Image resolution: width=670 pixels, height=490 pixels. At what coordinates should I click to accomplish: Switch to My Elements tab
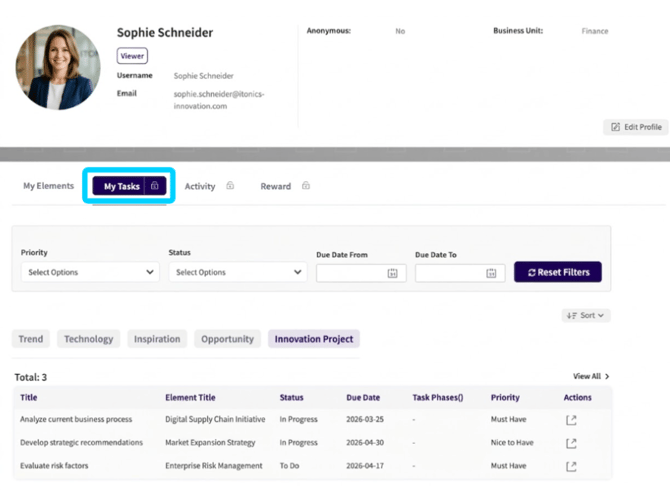click(48, 186)
